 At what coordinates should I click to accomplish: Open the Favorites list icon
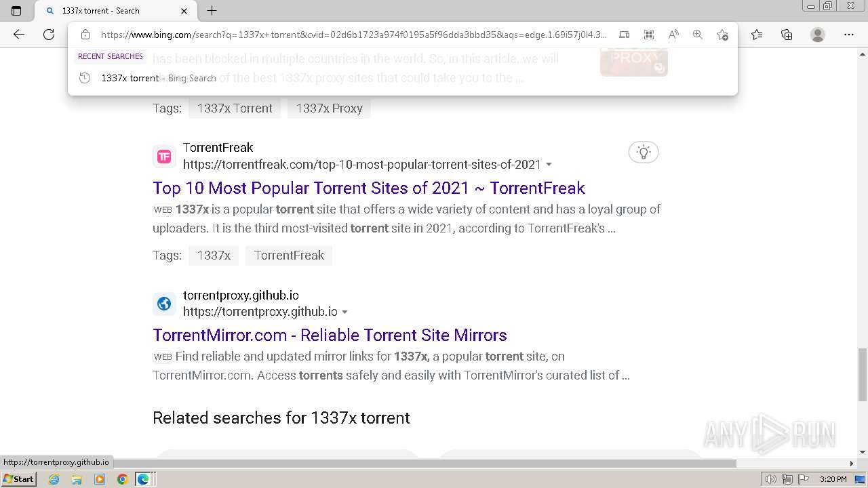tap(757, 35)
